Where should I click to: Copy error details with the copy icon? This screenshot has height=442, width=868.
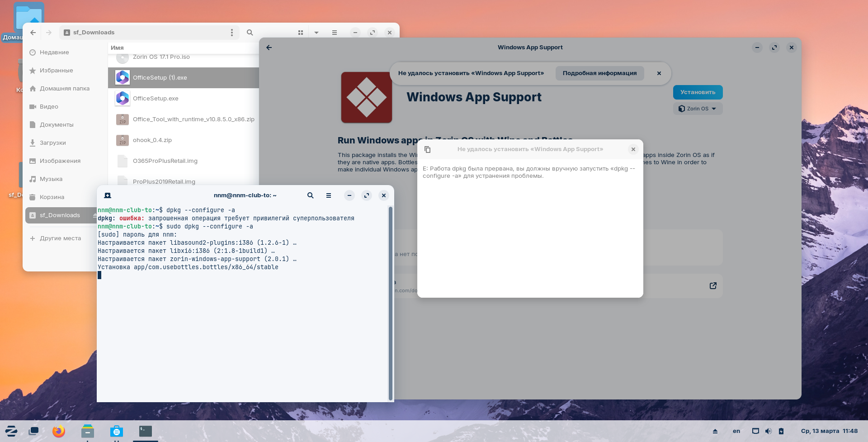point(427,149)
